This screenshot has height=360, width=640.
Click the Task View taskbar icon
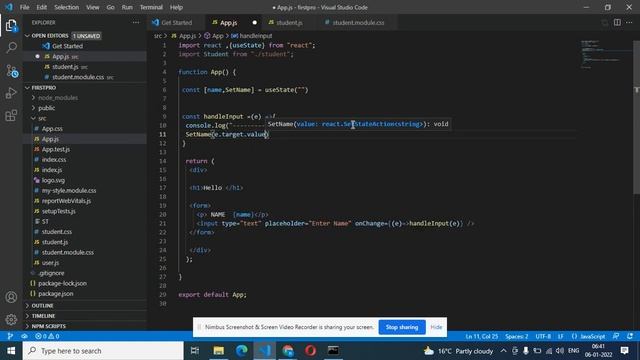click(195, 351)
